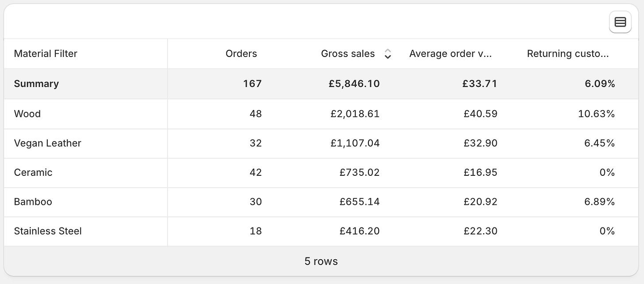Toggle the Gross sales sort arrows

(388, 54)
